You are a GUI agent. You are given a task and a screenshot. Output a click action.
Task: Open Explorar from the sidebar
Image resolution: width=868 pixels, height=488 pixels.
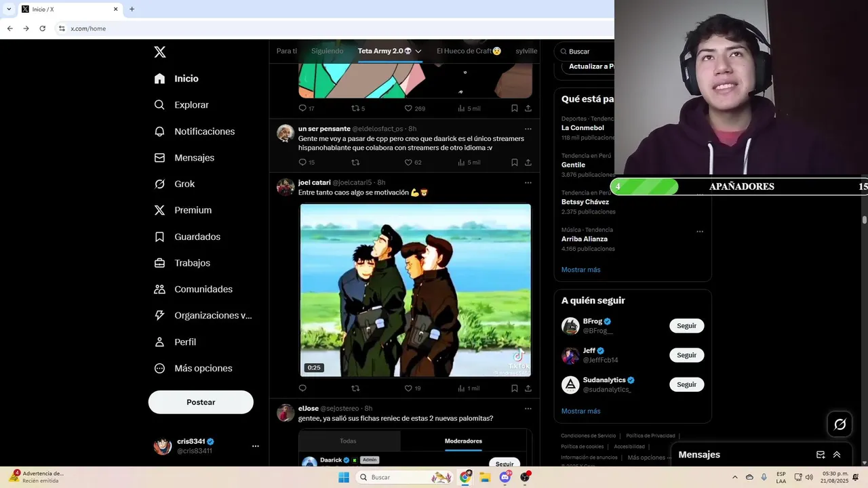point(181,105)
